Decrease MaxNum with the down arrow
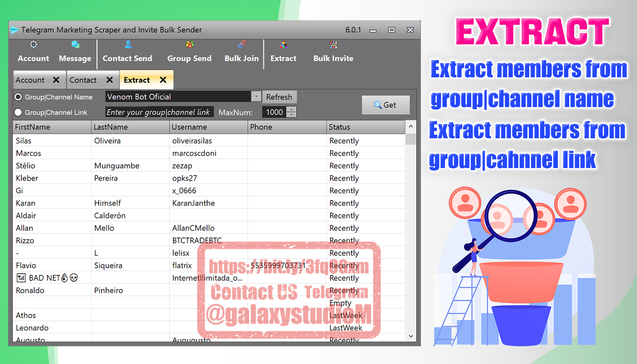637x364 pixels. point(292,115)
